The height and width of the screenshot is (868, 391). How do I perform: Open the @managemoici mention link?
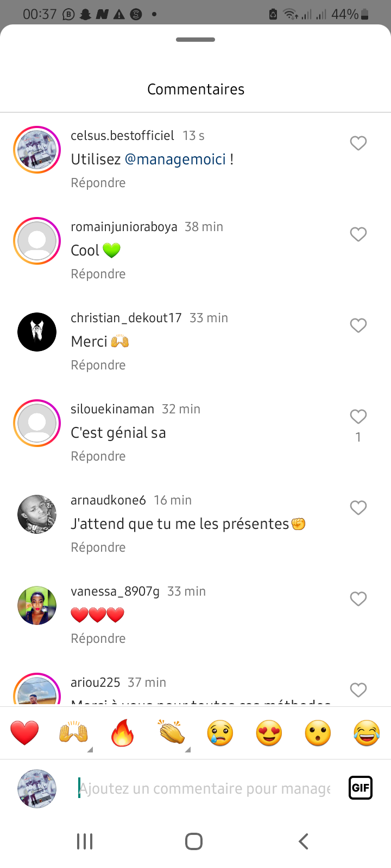pos(175,159)
